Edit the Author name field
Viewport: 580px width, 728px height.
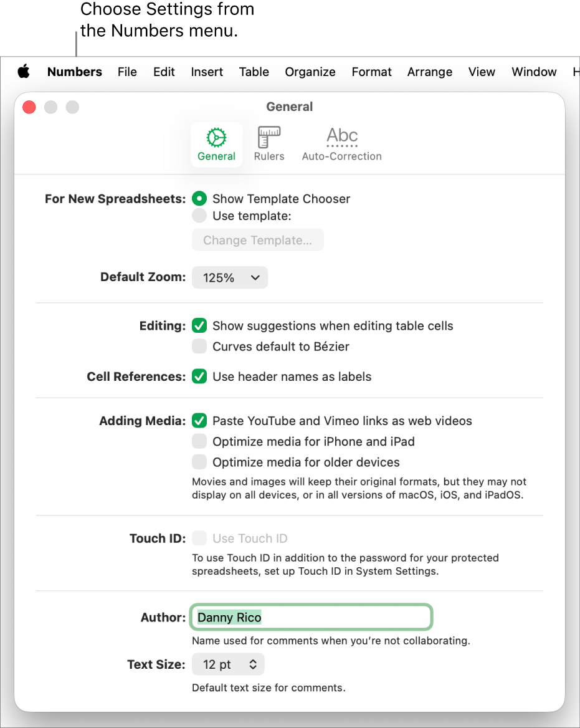(311, 617)
